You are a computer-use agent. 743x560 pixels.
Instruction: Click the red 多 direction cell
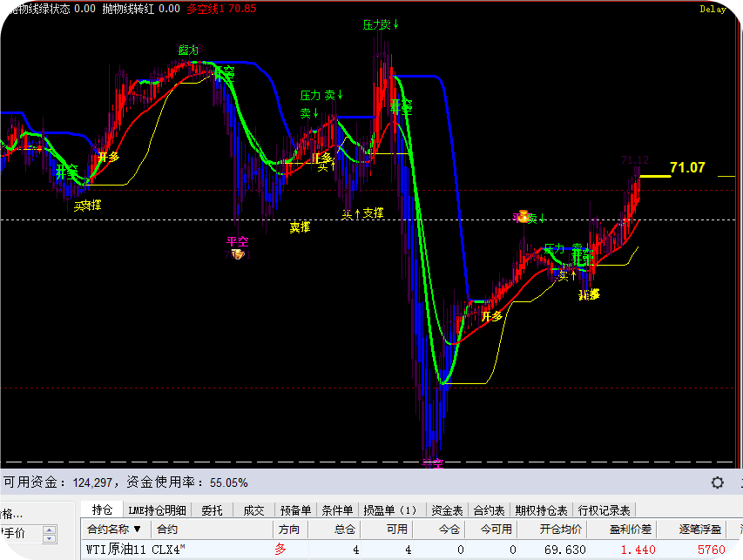280,550
